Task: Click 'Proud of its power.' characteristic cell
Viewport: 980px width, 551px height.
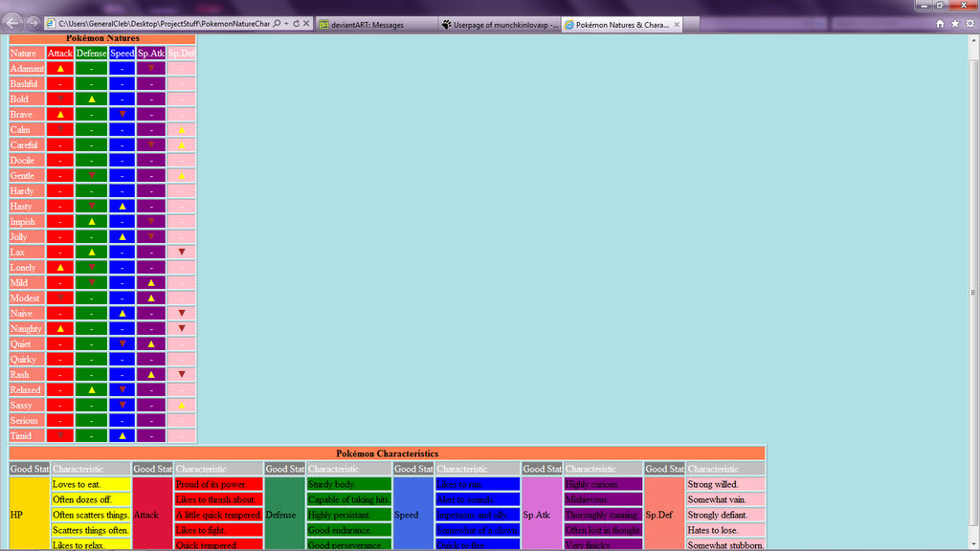Action: [218, 484]
